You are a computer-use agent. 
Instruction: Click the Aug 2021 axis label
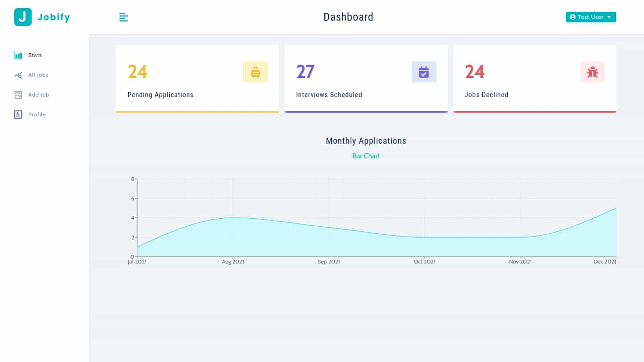pyautogui.click(x=233, y=262)
